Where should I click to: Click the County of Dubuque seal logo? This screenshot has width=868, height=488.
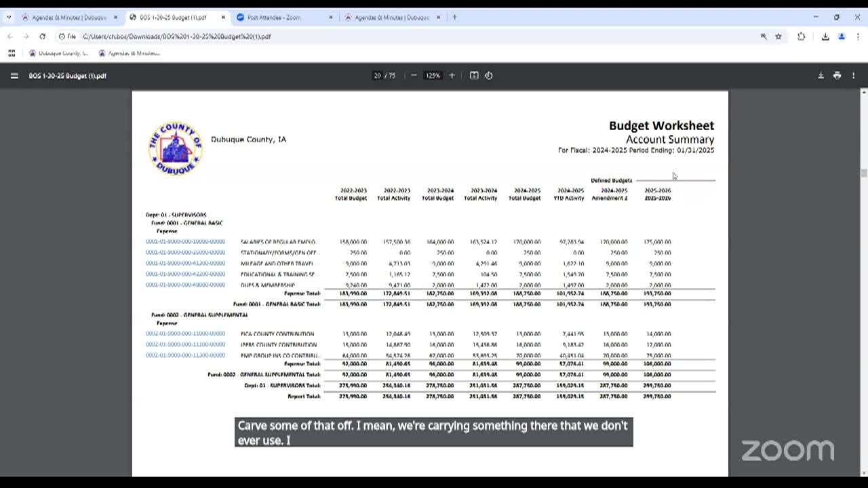[175, 148]
